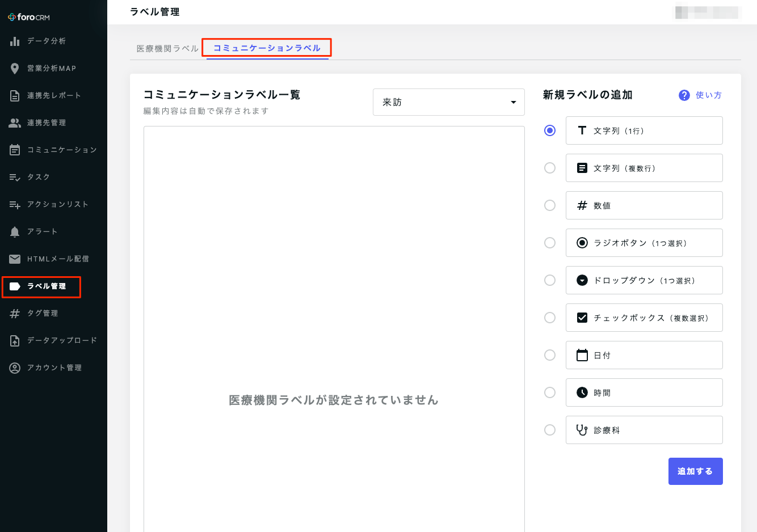The image size is (757, 532).
Task: Select the 数値 radio button
Action: (x=550, y=205)
